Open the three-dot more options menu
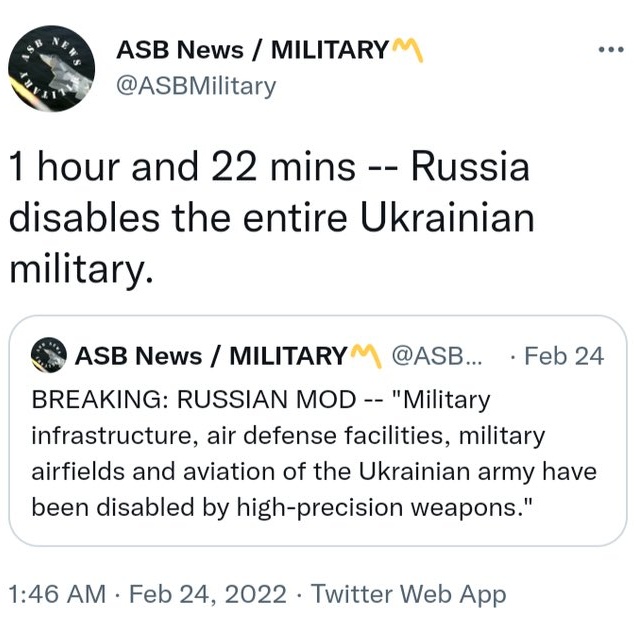636x636 pixels. coord(609,49)
